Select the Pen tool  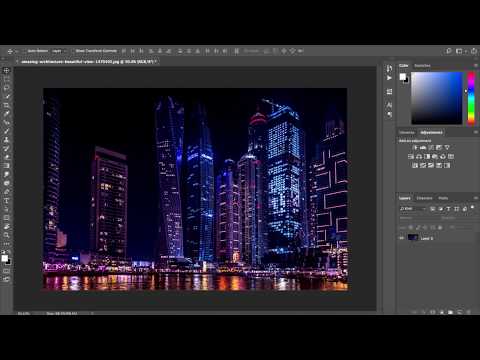(x=6, y=192)
